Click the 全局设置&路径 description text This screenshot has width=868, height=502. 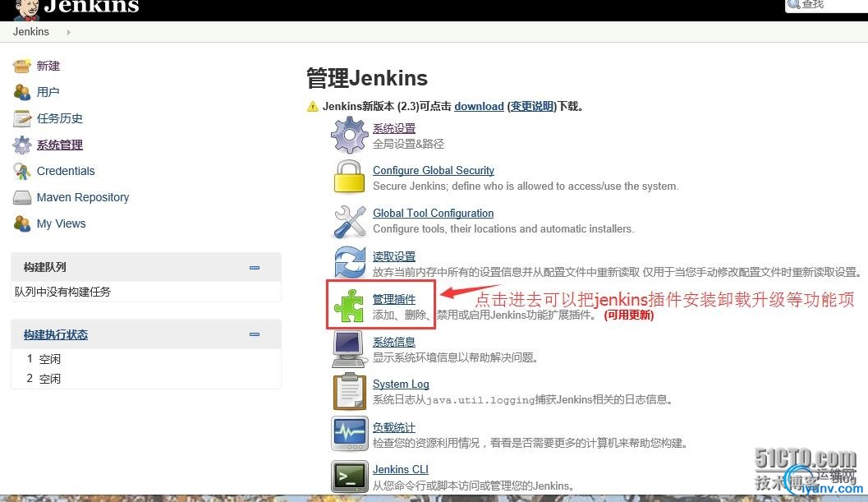pyautogui.click(x=408, y=144)
